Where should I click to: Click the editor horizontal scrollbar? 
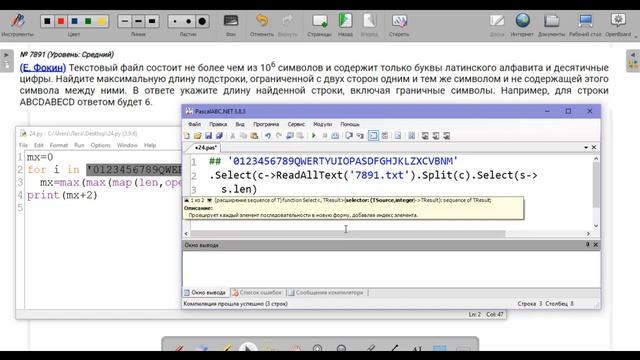[348, 233]
